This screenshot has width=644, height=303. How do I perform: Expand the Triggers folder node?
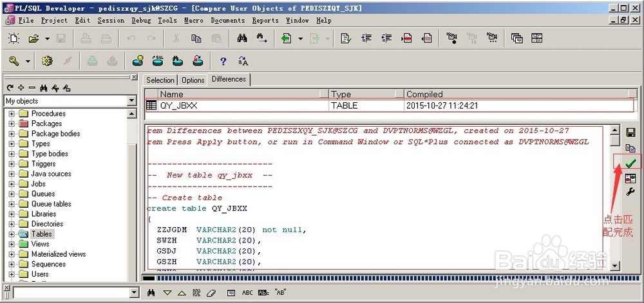point(12,163)
